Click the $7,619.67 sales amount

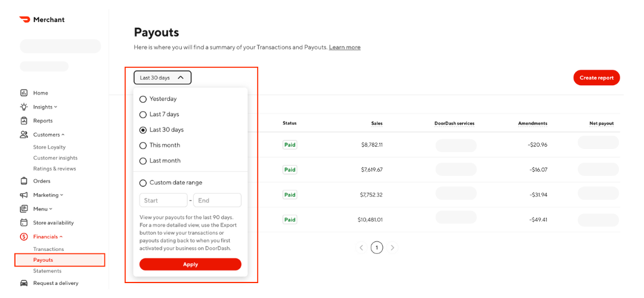pyautogui.click(x=371, y=169)
